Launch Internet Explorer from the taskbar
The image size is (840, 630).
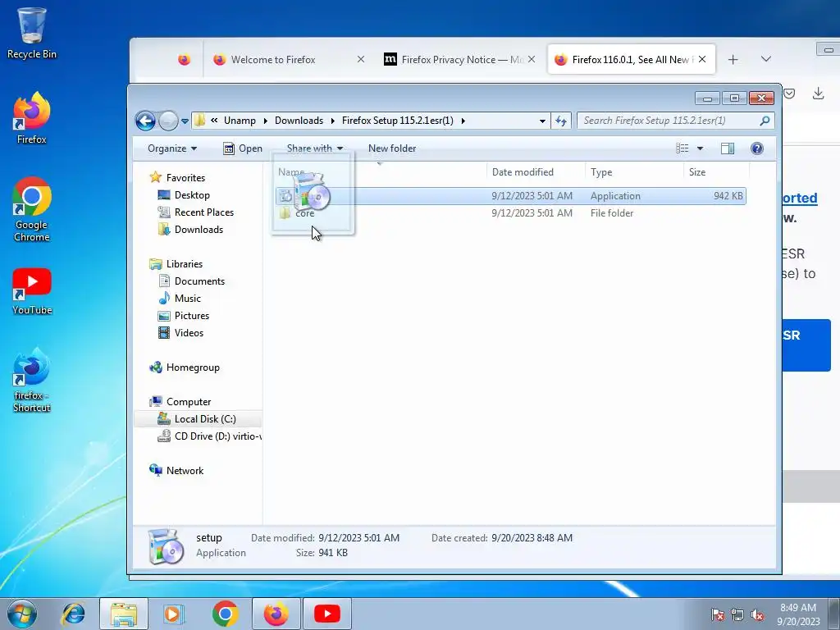73,614
